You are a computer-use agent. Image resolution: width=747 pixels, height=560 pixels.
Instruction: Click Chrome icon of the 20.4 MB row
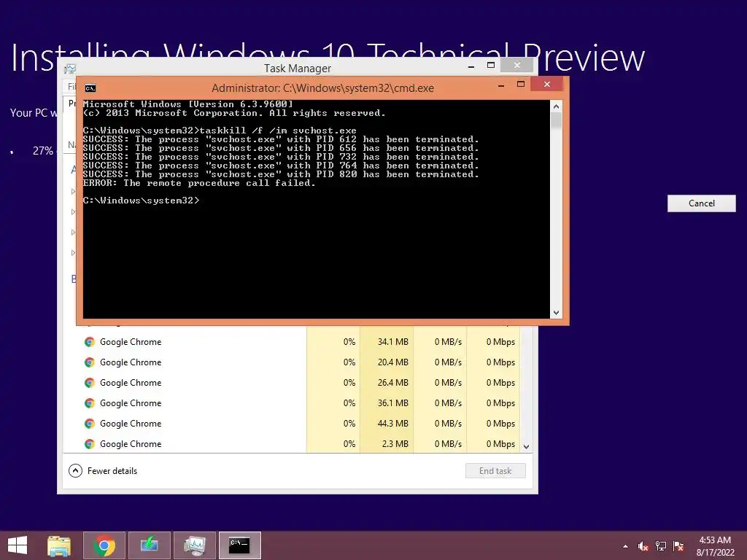[90, 362]
